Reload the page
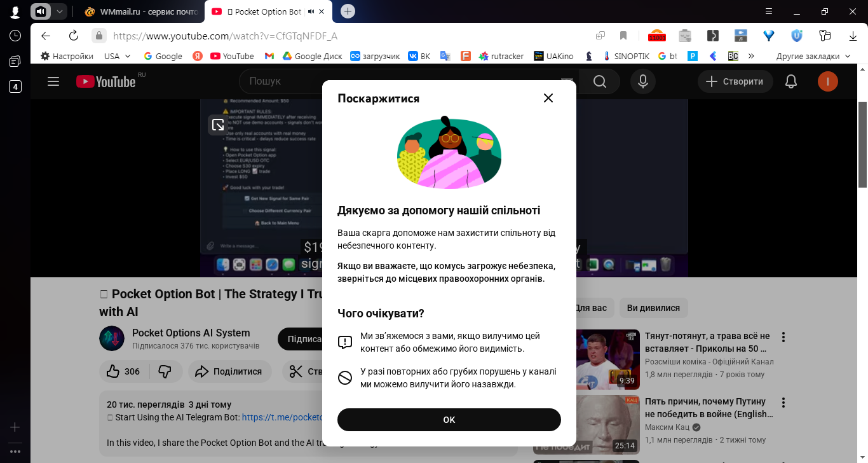 [x=74, y=36]
